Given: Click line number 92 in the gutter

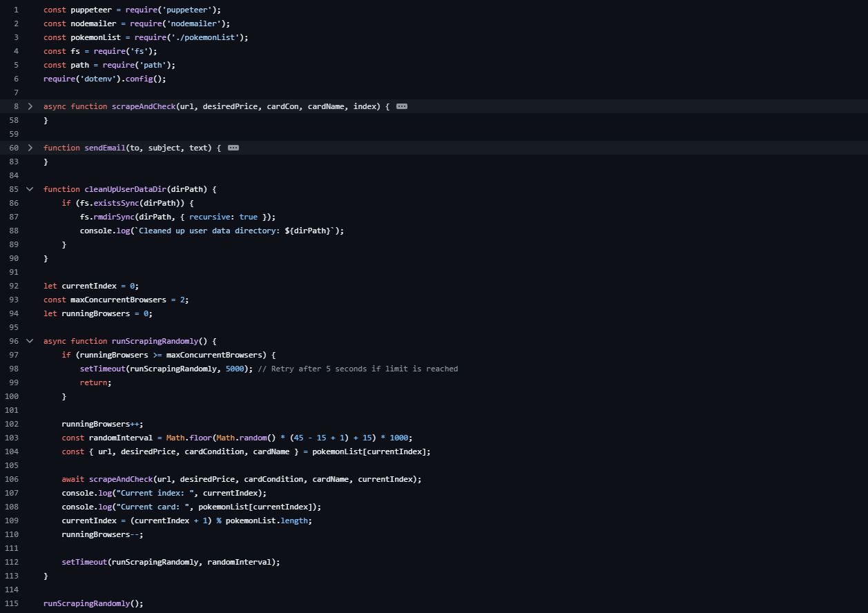Looking at the screenshot, I should point(14,286).
